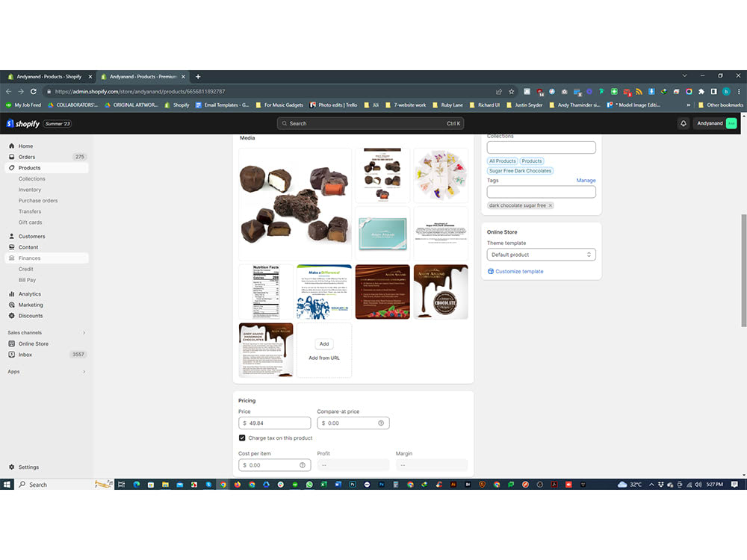The image size is (747, 560).
Task: Click the Price input field
Action: click(x=274, y=423)
